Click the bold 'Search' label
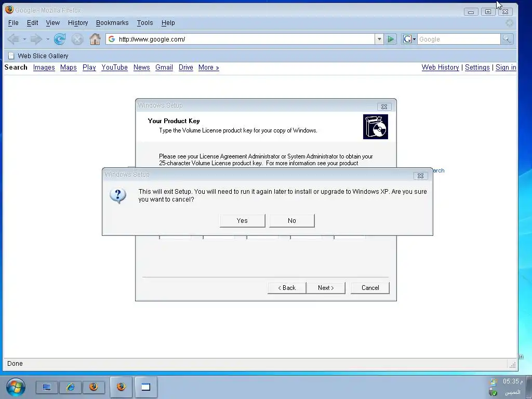This screenshot has width=532, height=399. pyautogui.click(x=16, y=67)
